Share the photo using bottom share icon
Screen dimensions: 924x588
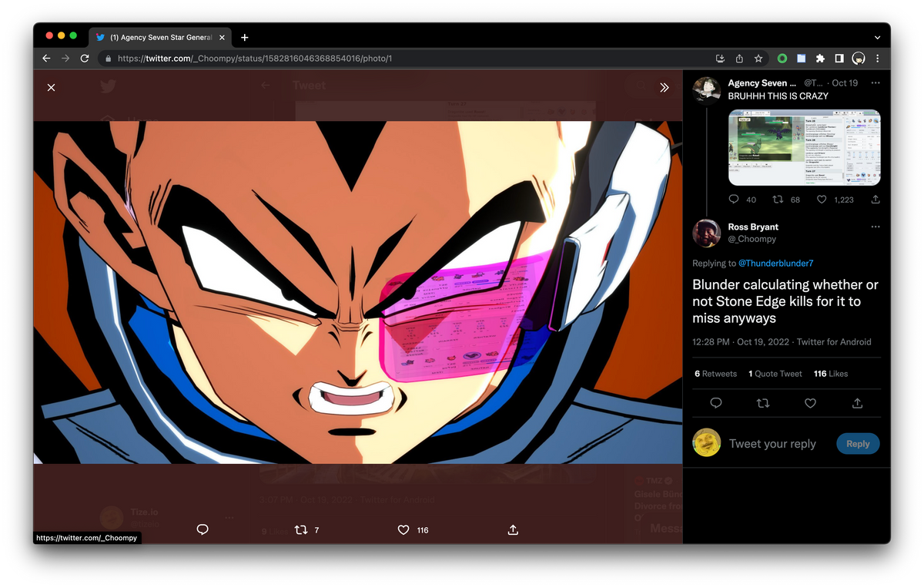(x=513, y=529)
